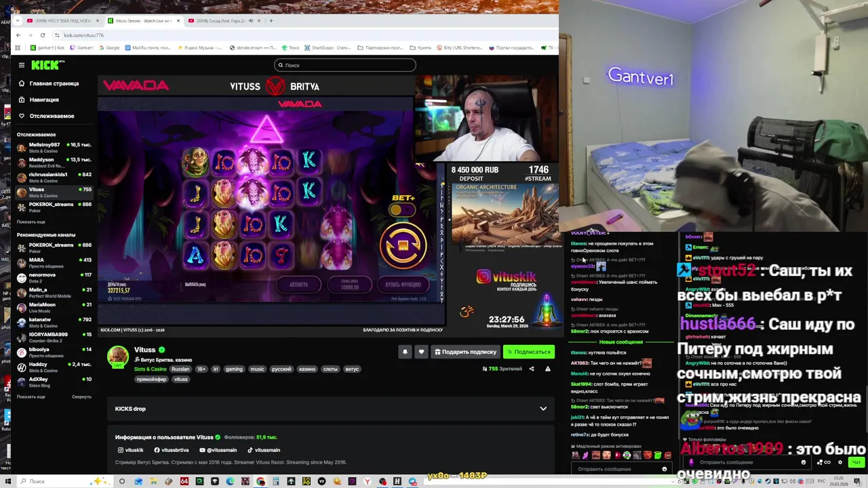Image resolution: width=868 pixels, height=488 pixels.
Task: Open Malin_a recommended channel
Action: 54,293
